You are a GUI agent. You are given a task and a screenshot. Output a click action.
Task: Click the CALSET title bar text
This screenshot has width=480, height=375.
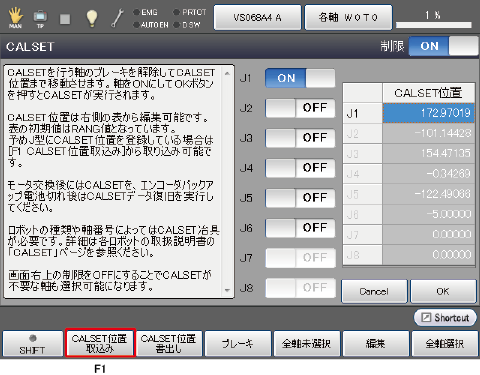tap(30, 47)
